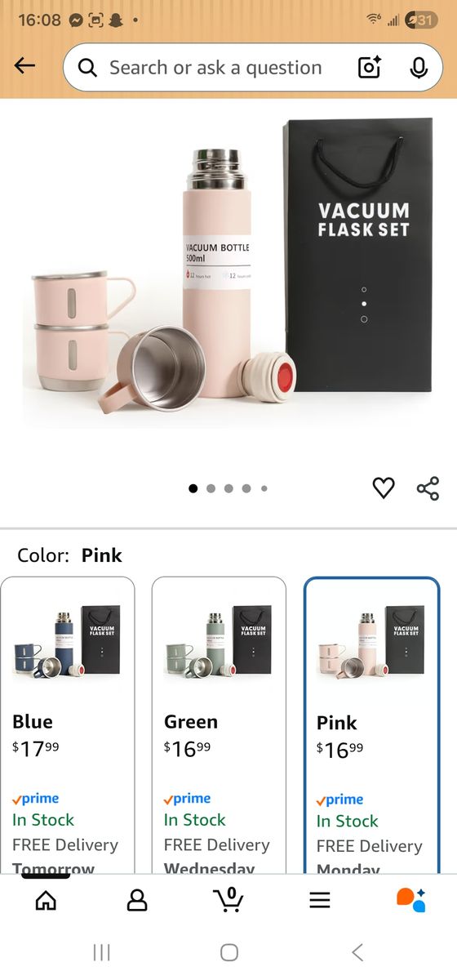Open camera lens search icon
Screen dimensions: 457x980
coord(370,68)
